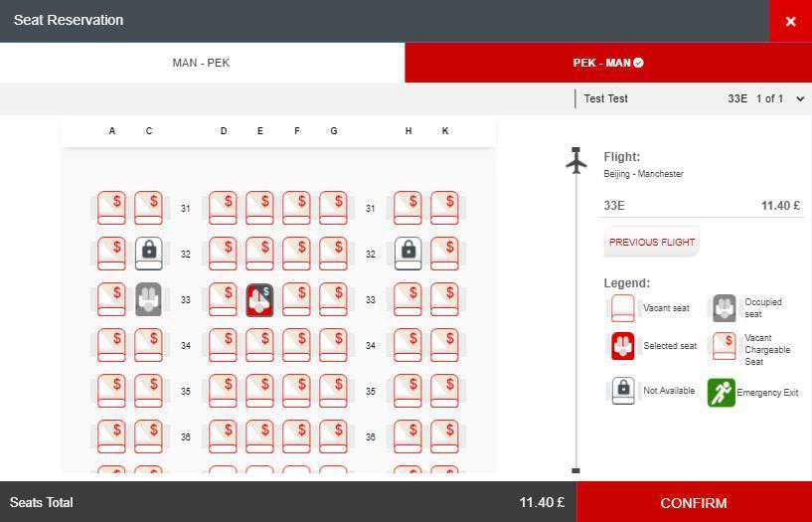Open the PEK - MAN flight tab
812x522 pixels.
[607, 63]
